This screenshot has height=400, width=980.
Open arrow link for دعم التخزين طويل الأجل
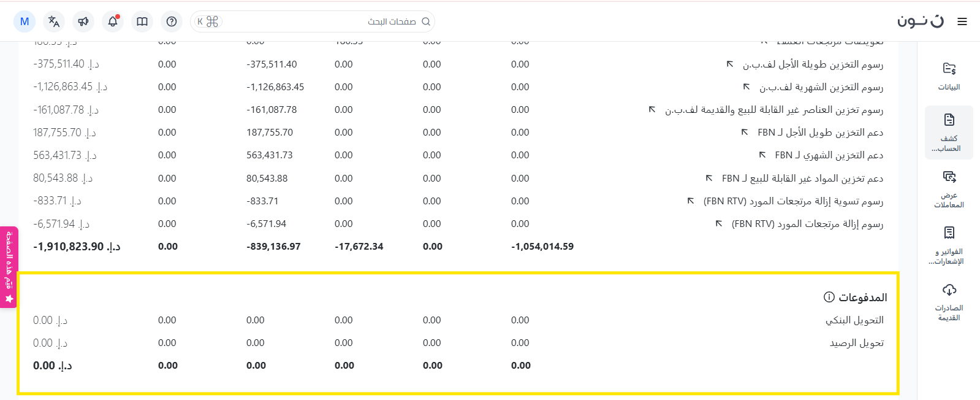tap(745, 133)
